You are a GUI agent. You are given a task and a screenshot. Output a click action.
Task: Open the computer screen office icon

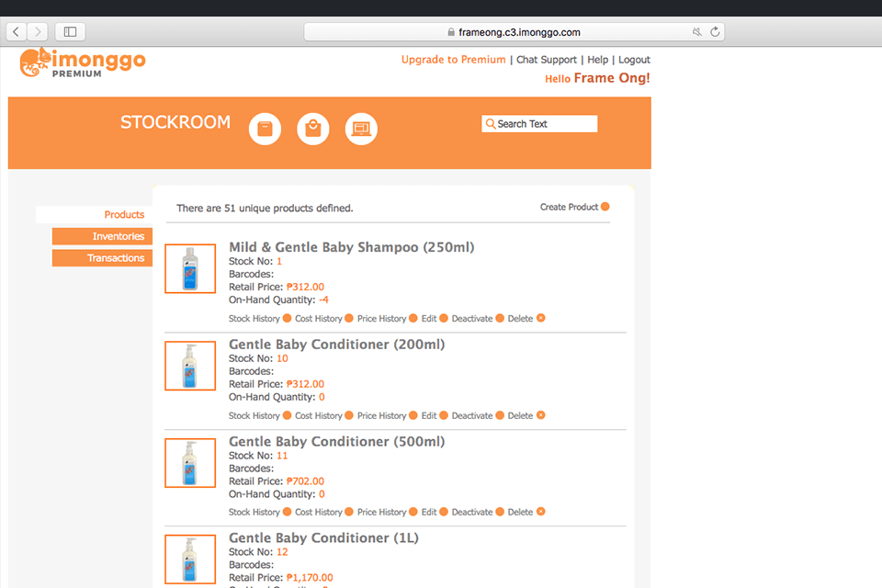[x=361, y=129]
